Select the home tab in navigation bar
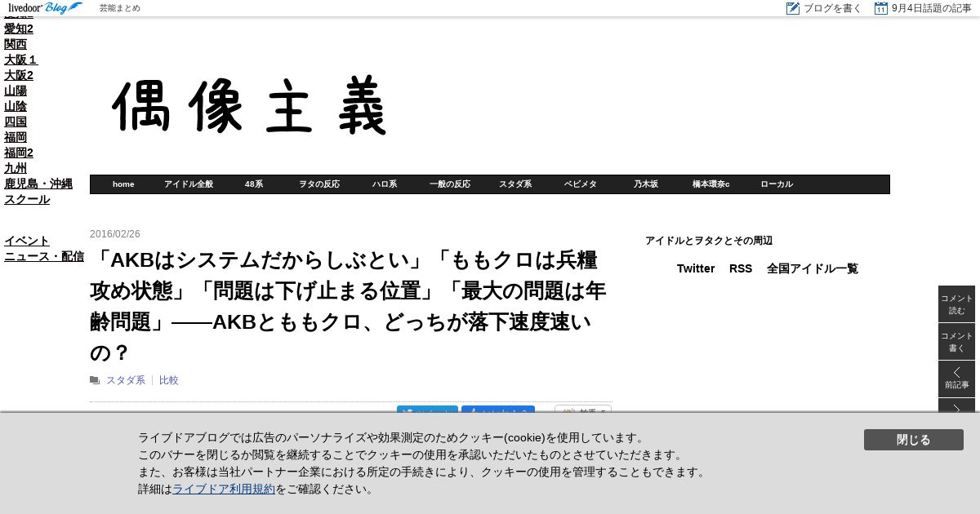 (x=123, y=184)
